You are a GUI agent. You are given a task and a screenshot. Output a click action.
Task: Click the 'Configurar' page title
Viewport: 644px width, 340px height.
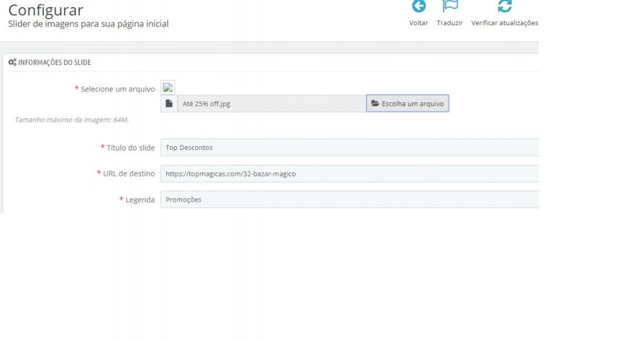46,10
